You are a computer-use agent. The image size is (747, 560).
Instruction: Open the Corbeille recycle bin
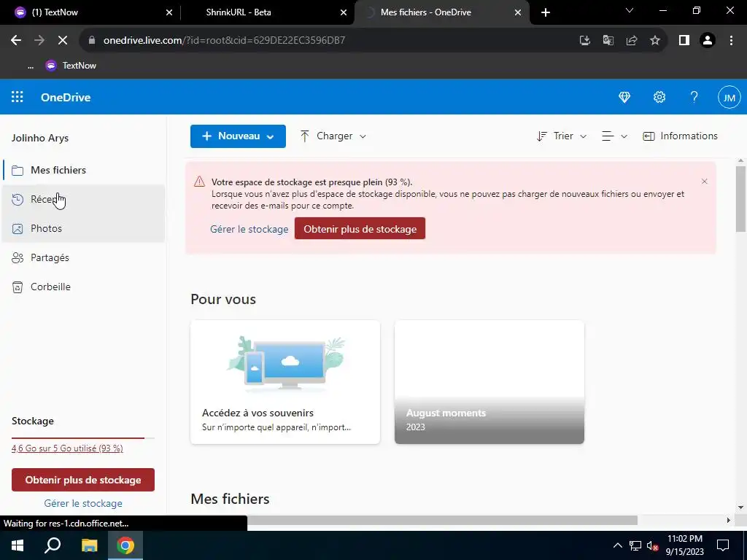83,287
